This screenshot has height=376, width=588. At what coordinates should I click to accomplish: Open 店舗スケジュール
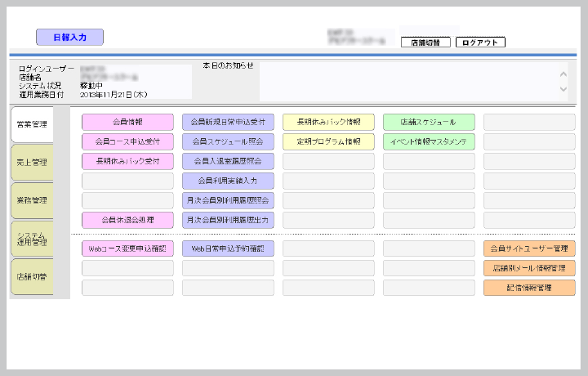[429, 122]
